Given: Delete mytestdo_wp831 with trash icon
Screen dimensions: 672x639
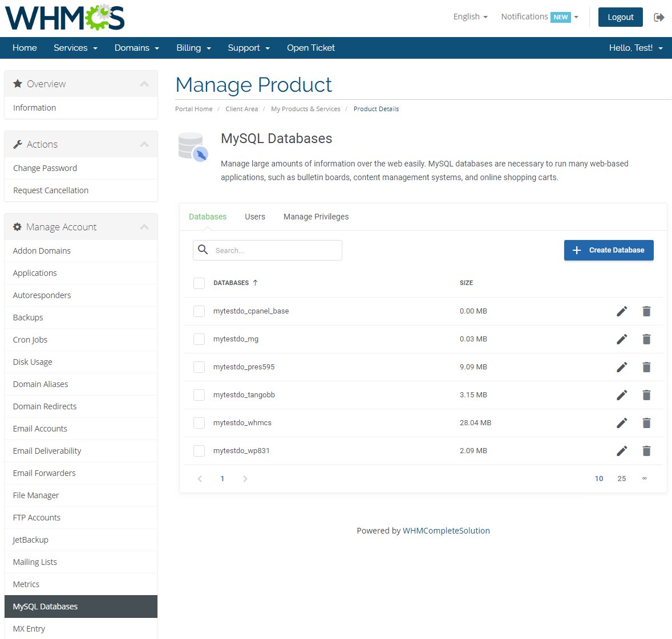Looking at the screenshot, I should coord(646,450).
